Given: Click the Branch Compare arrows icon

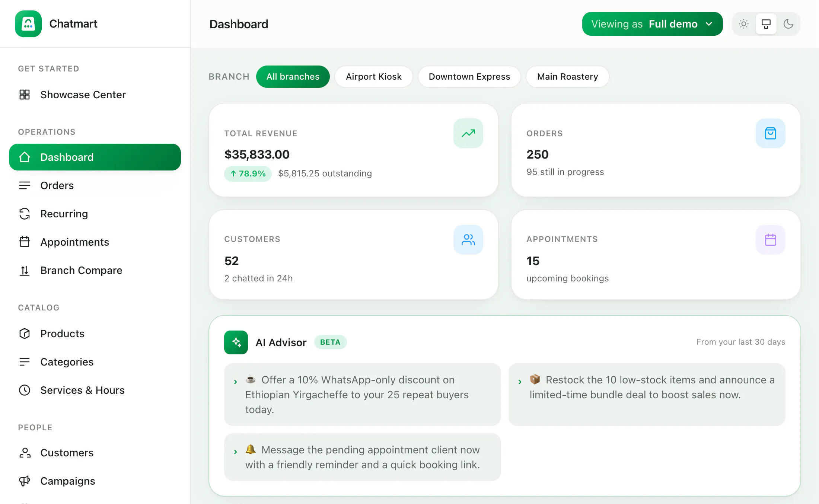Looking at the screenshot, I should point(25,270).
